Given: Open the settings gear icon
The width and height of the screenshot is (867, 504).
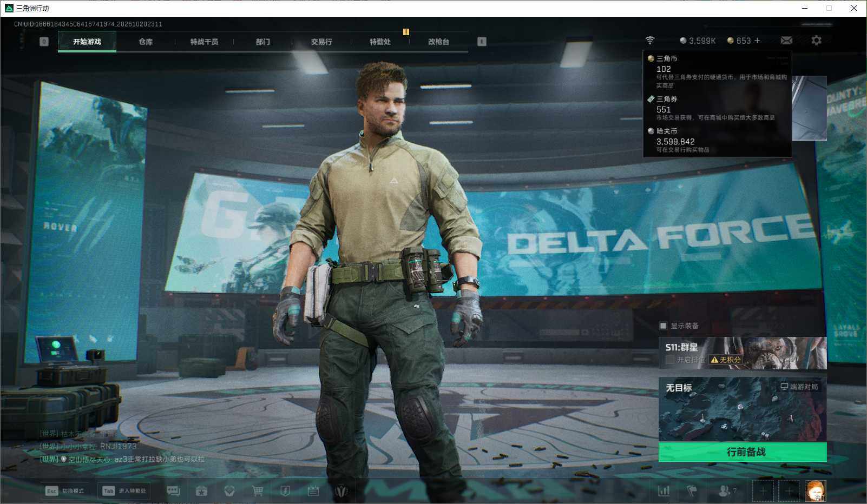Looking at the screenshot, I should coord(816,41).
